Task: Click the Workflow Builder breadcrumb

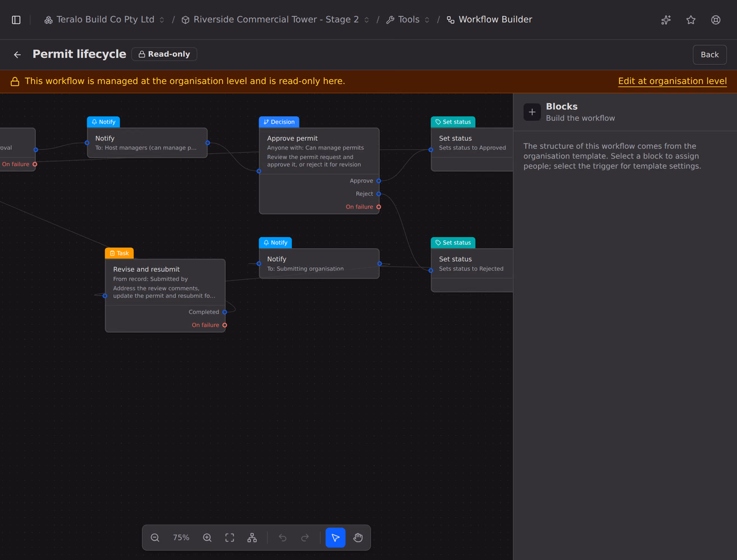Action: pyautogui.click(x=489, y=20)
